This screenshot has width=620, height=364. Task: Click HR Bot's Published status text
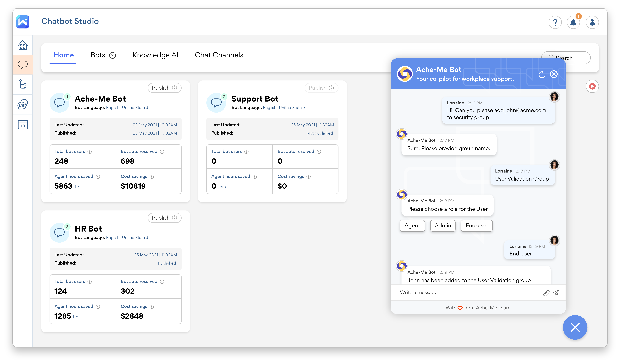[167, 263]
